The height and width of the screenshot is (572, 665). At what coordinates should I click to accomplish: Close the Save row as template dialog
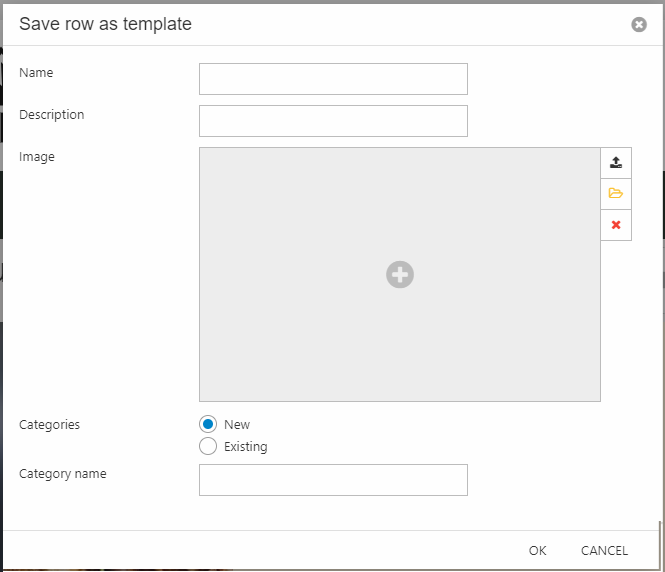639,25
